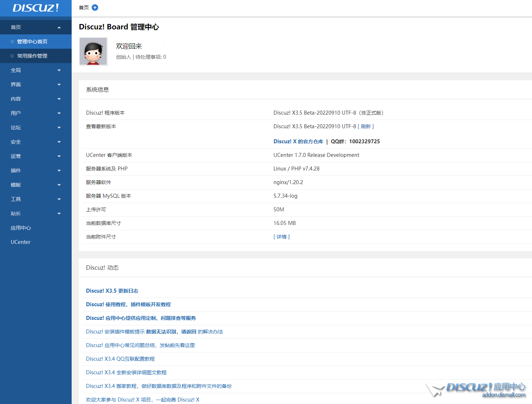
Task: Click the 刷新 link next to latest version
Action: (366, 126)
